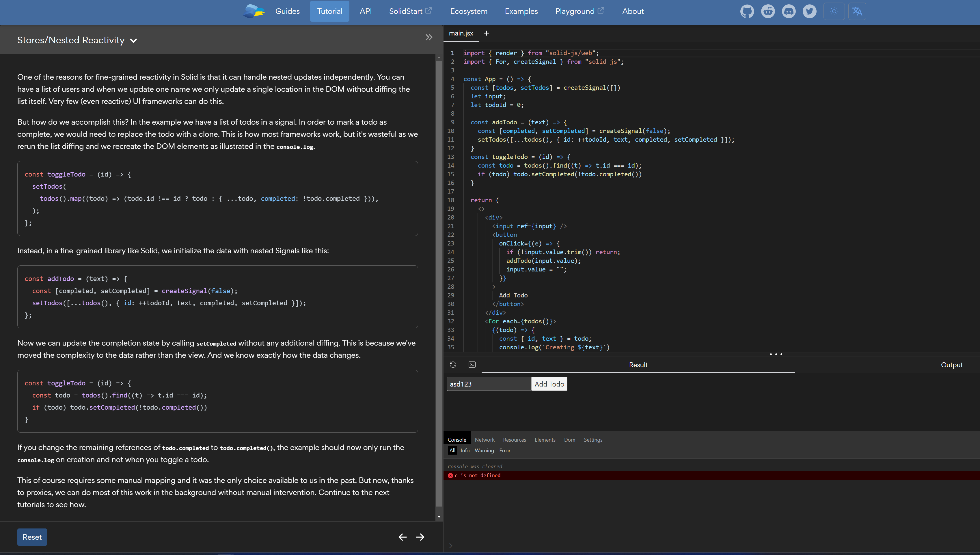The image size is (980, 555).
Task: Open the Reddit community icon
Action: (767, 12)
